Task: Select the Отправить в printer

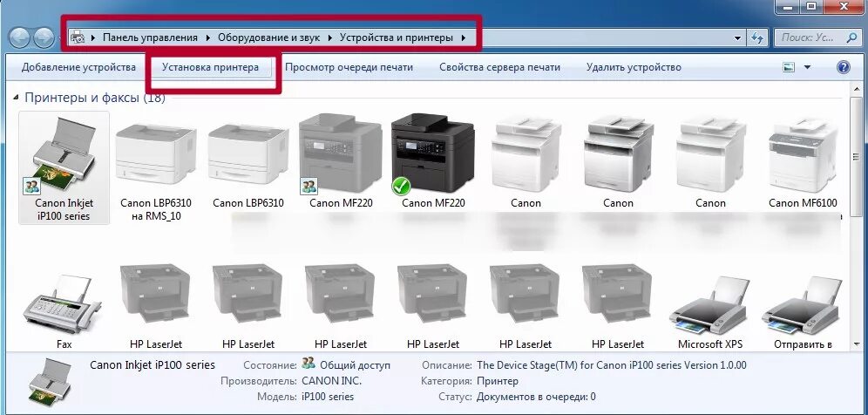Action: [803, 311]
